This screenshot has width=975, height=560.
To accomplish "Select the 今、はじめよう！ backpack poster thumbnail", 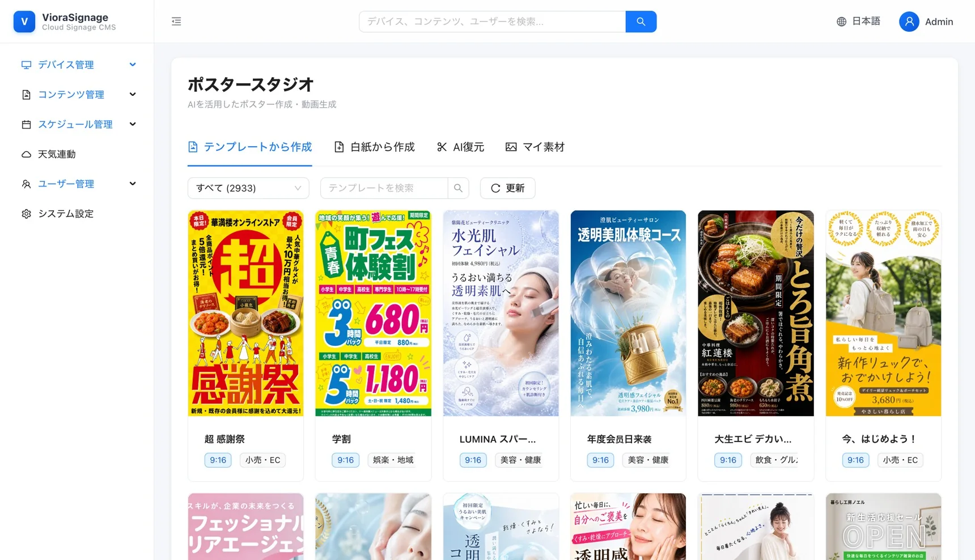I will coord(884,313).
